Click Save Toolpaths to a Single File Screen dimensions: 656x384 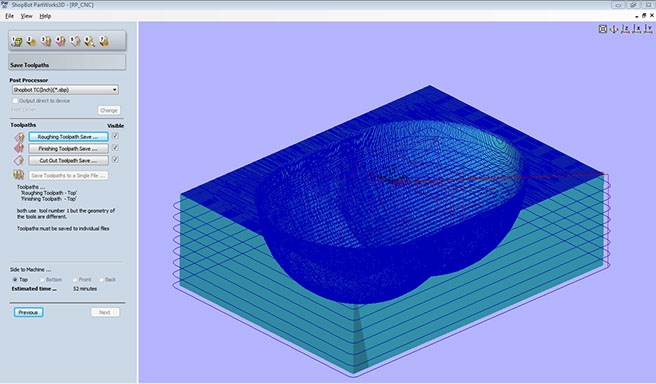[68, 176]
